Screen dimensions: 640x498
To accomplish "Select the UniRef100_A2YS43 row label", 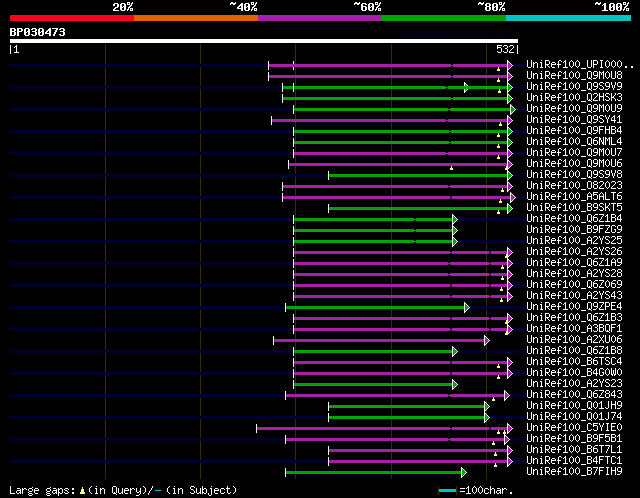I will 574,296.
